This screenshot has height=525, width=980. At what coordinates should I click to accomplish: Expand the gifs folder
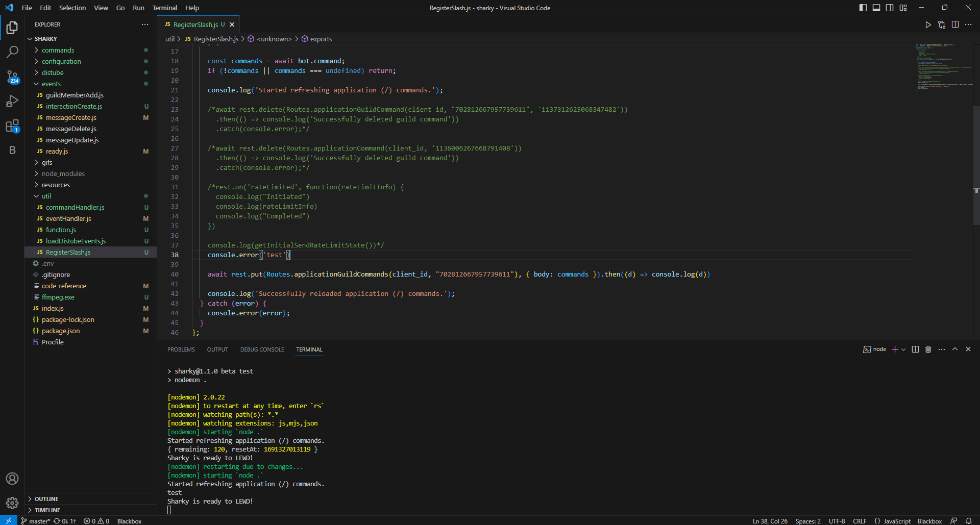click(90, 162)
